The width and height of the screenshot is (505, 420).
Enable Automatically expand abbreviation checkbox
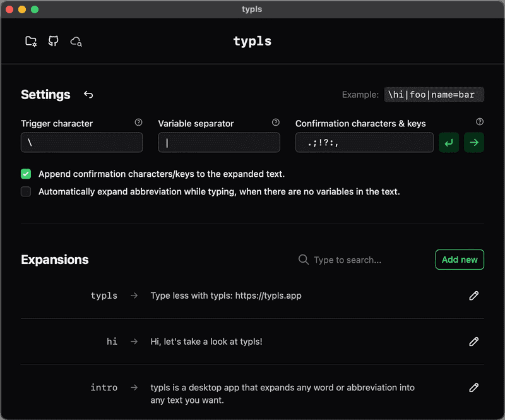click(x=26, y=191)
